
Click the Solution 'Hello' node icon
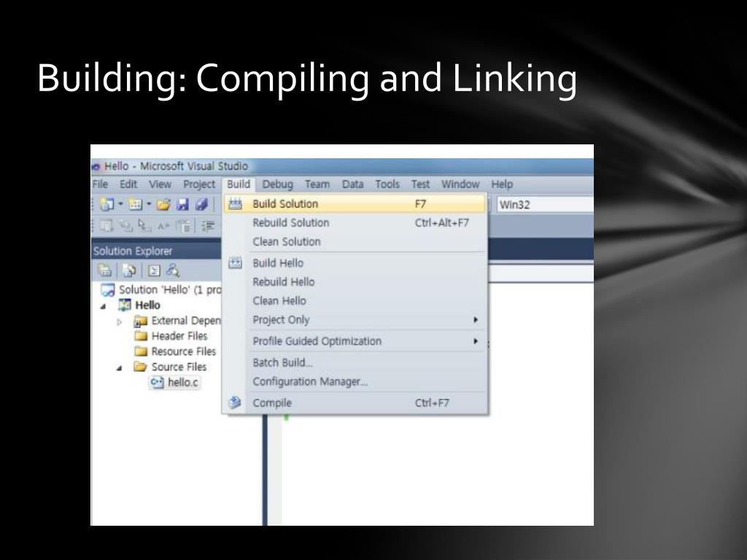tap(108, 289)
